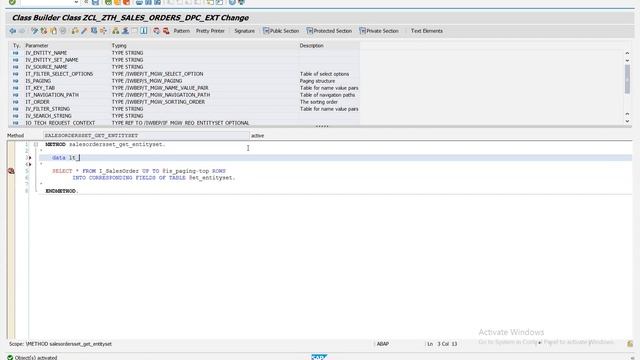The image size is (640, 360).
Task: Open Other Object icon
Action: click(53, 31)
